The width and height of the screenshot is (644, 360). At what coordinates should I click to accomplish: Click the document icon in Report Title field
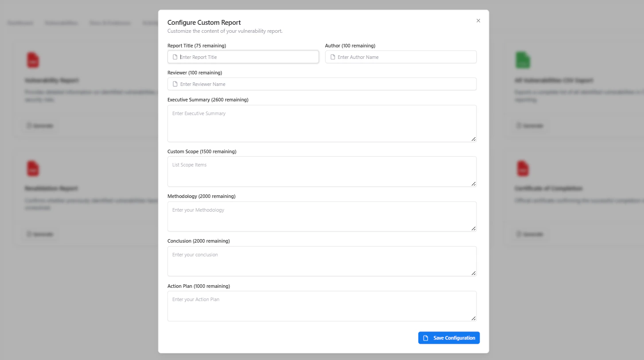click(x=175, y=57)
